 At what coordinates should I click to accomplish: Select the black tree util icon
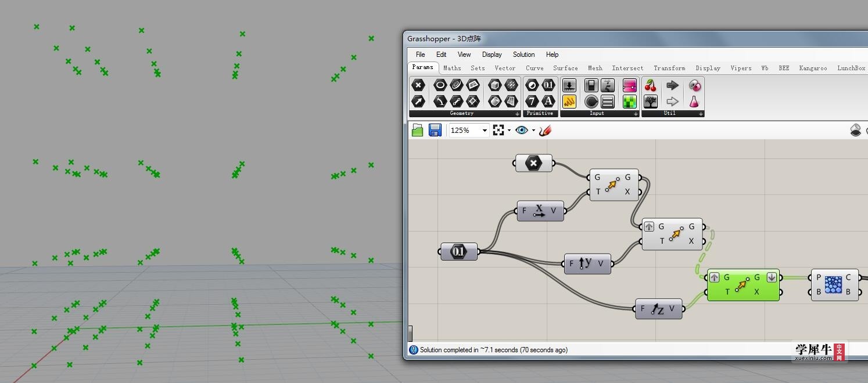[x=651, y=102]
